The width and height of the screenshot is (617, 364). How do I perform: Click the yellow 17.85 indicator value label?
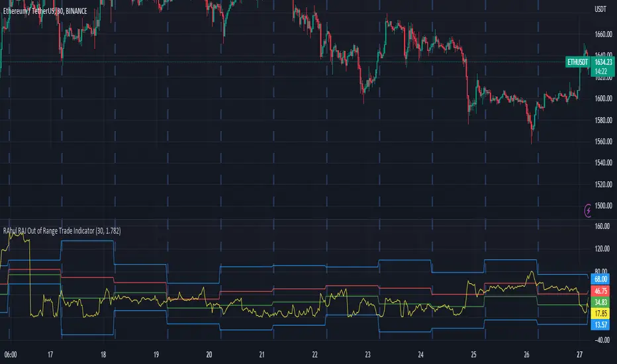tap(600, 313)
